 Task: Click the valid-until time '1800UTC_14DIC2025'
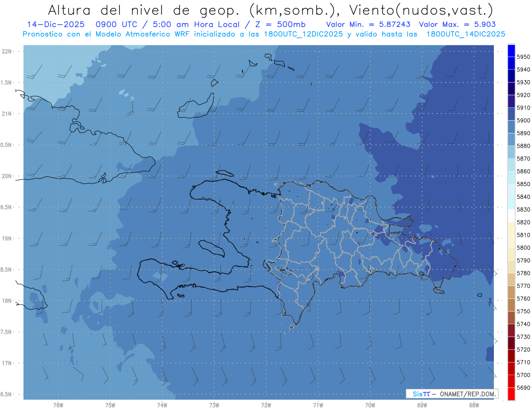465,34
